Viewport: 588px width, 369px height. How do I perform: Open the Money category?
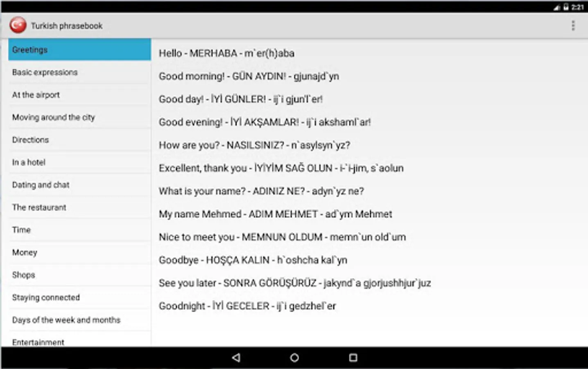coord(79,253)
